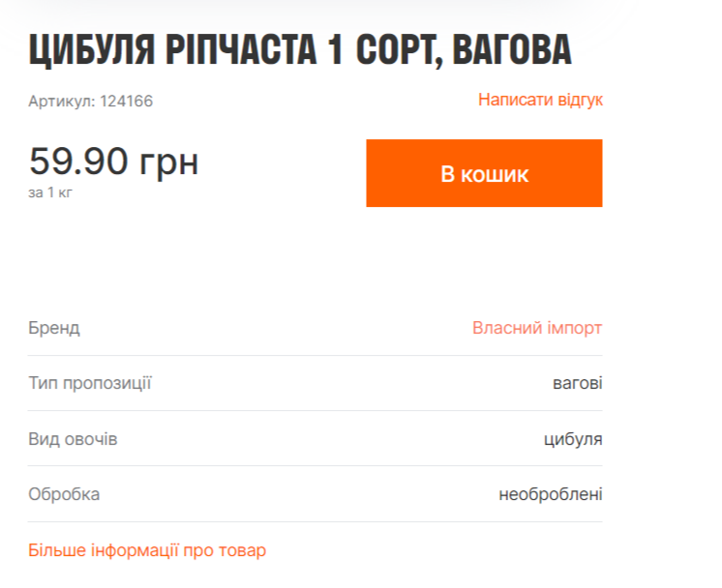Click the грн currency text
722x588 pixels.
[x=169, y=162]
